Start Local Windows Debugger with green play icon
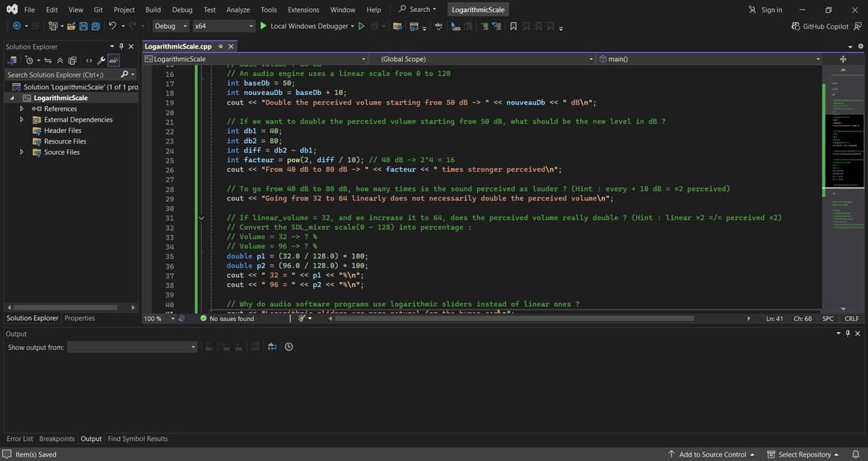Screen dimensions: 868x461 264,26
